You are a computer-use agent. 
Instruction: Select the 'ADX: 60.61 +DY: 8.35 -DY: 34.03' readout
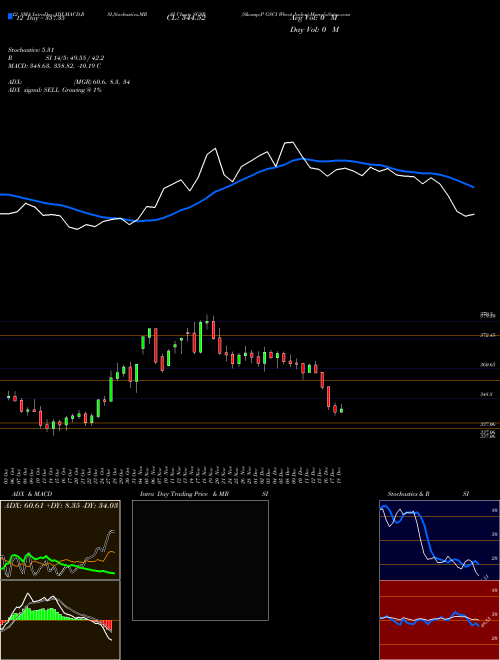tap(61, 505)
